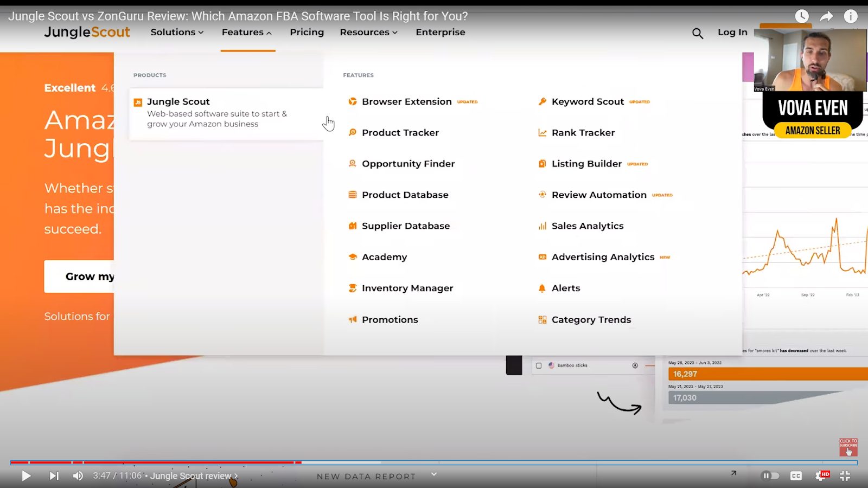Click the Promotions megaphone icon
The width and height of the screenshot is (868, 488).
tap(353, 319)
